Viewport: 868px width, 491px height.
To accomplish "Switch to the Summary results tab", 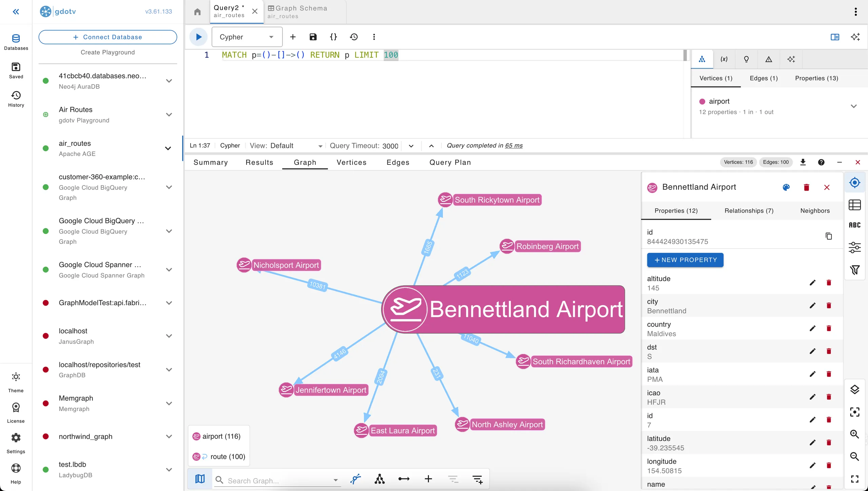I will pyautogui.click(x=211, y=162).
